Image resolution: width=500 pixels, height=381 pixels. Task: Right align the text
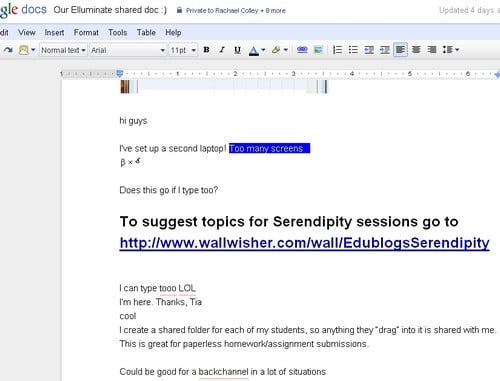[x=432, y=50]
